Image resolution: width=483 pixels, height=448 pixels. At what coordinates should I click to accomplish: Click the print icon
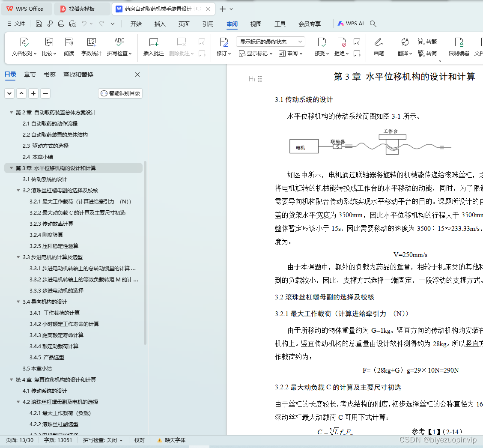pyautogui.click(x=61, y=24)
